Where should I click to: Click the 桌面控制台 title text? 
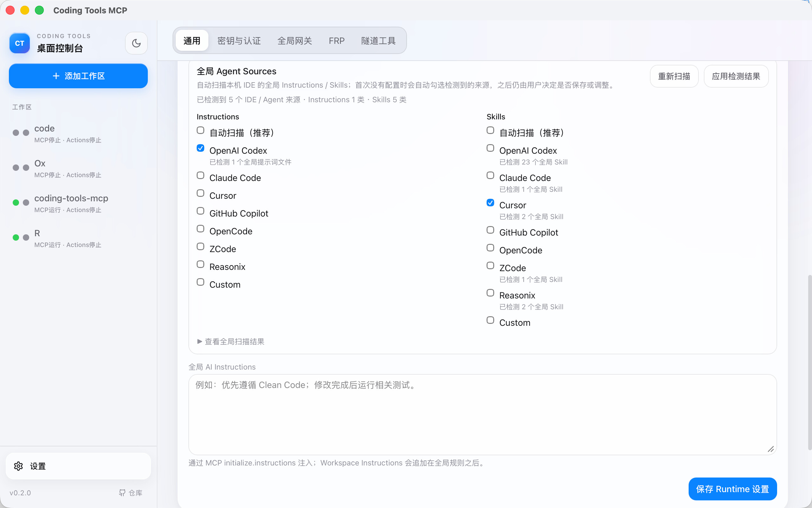coord(60,48)
